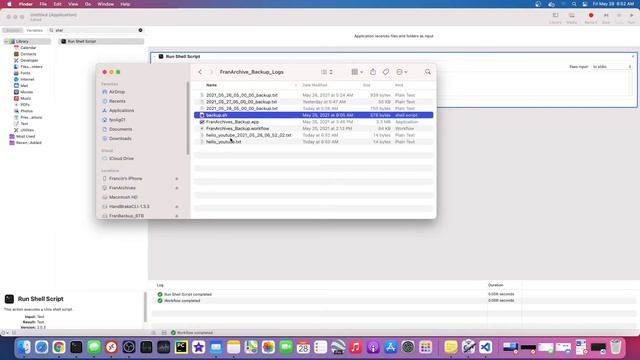Open Pass input dropdown in Run Shell Script
This screenshot has height=360, width=640.
pyautogui.click(x=611, y=67)
